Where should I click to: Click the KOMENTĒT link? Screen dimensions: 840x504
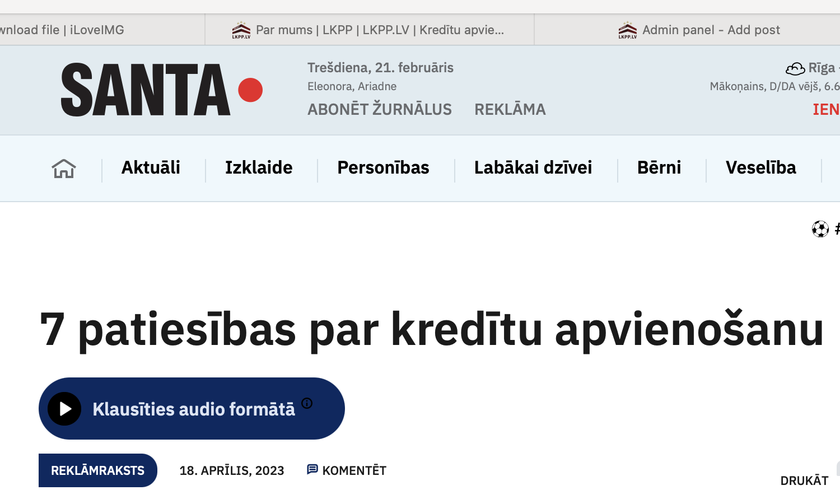(x=354, y=470)
